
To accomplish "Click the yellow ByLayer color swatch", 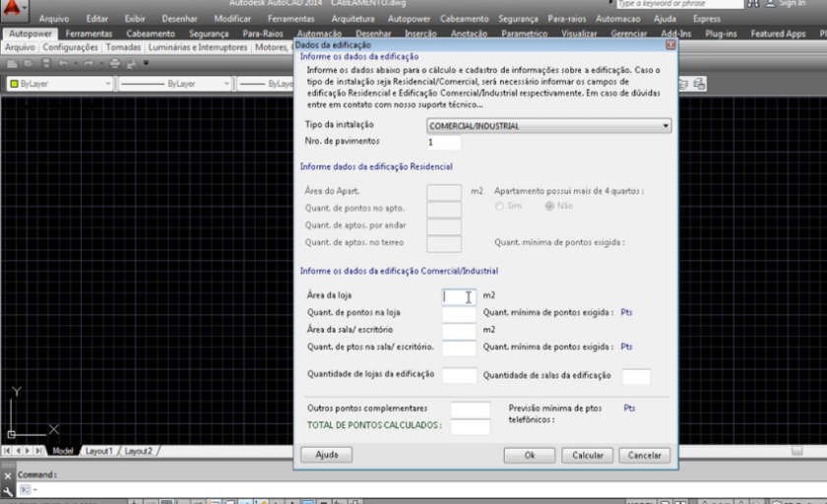I will [15, 85].
